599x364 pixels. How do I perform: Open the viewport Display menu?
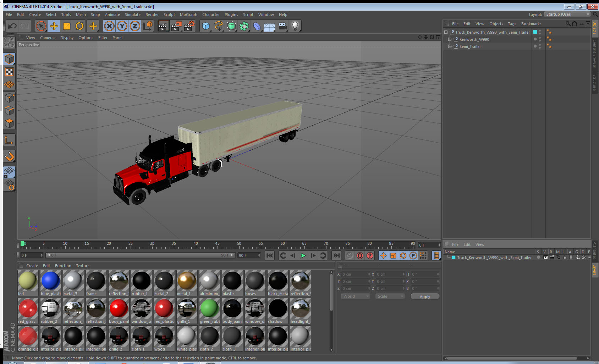(67, 38)
